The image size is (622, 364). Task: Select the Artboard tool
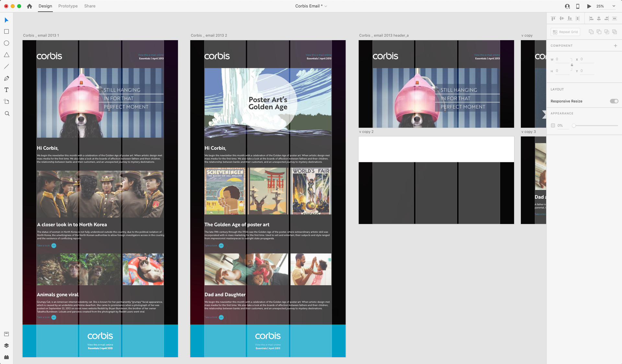coord(6,101)
